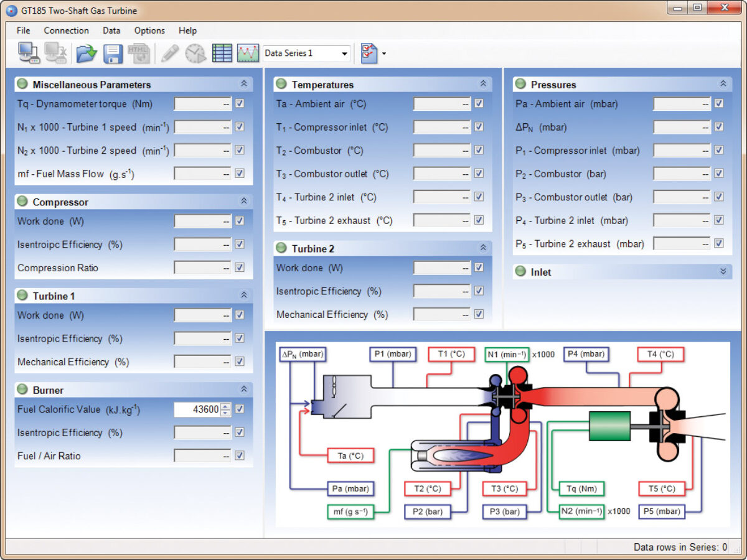Open a data file via folder icon
747x560 pixels.
pyautogui.click(x=87, y=54)
